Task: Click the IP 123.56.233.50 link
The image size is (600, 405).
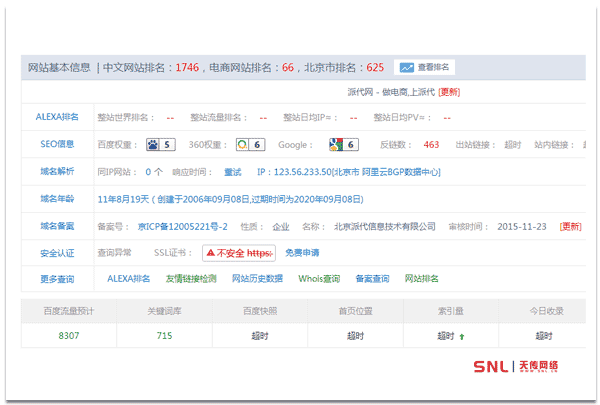Action: [x=349, y=172]
